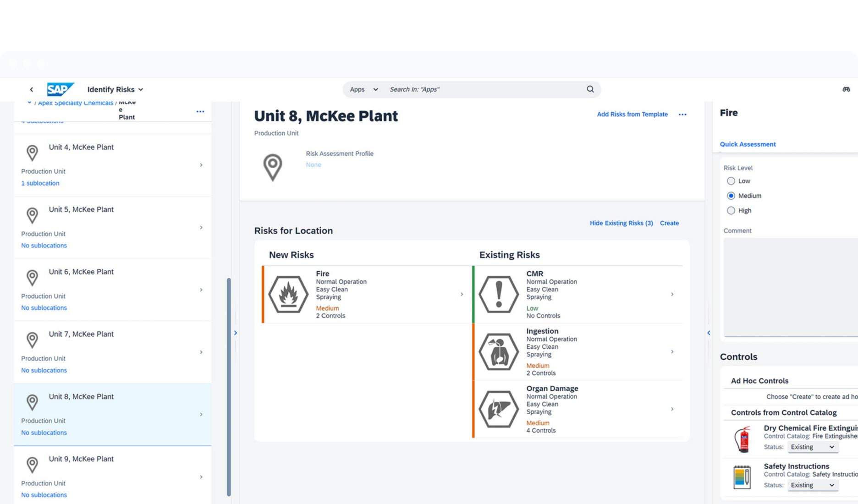Click the SAP logo
This screenshot has width=858, height=504.
pos(60,89)
